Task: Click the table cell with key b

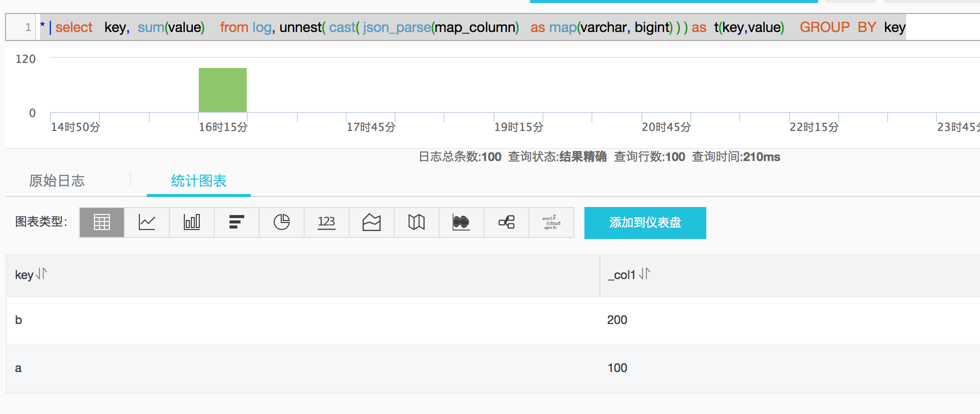Action: (x=18, y=320)
